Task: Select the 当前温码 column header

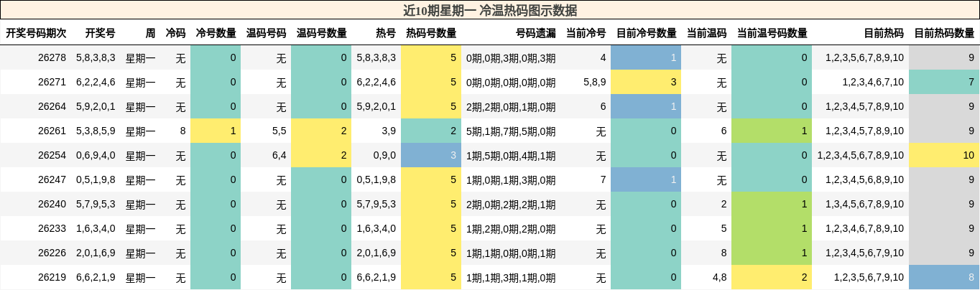Action: [707, 33]
